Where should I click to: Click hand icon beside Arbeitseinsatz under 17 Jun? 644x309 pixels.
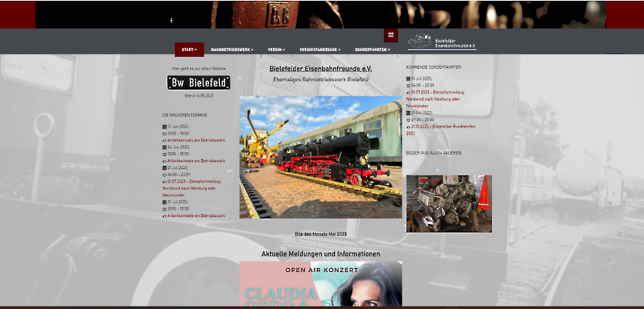(x=164, y=141)
